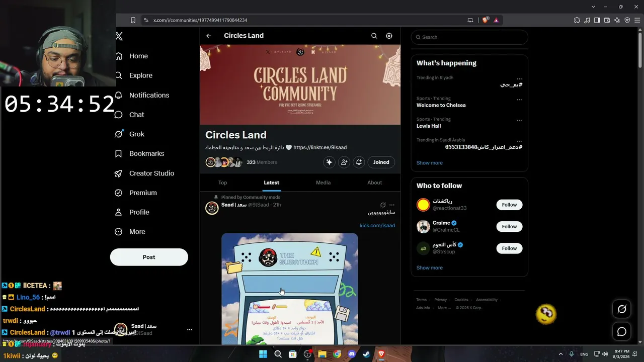
Task: Search within the Circles Land community
Action: [x=374, y=36]
